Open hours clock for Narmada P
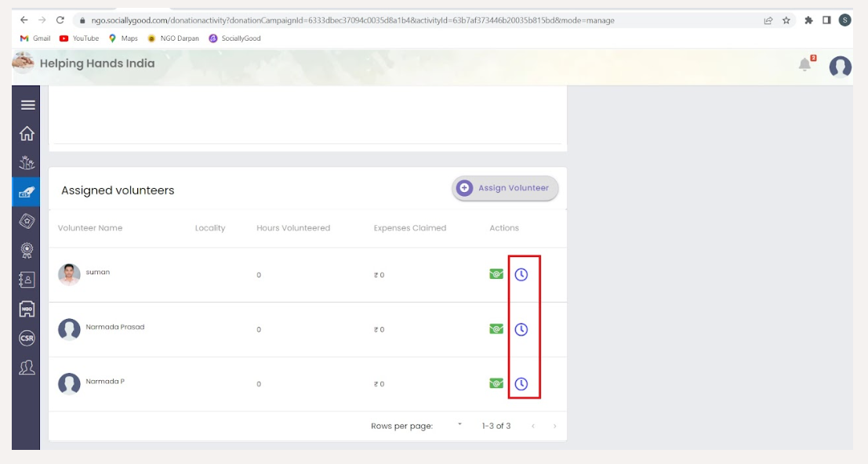This screenshot has width=868, height=464. point(521,383)
